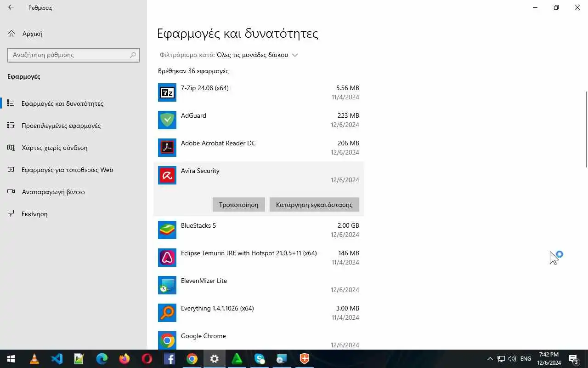The width and height of the screenshot is (588, 368).
Task: Select Εκκίνηση sidebar item
Action: [x=73, y=214]
